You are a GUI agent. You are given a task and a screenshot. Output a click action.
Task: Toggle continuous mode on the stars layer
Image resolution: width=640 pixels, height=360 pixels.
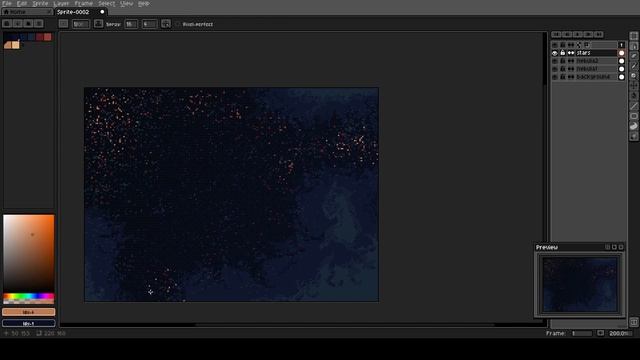[x=571, y=53]
